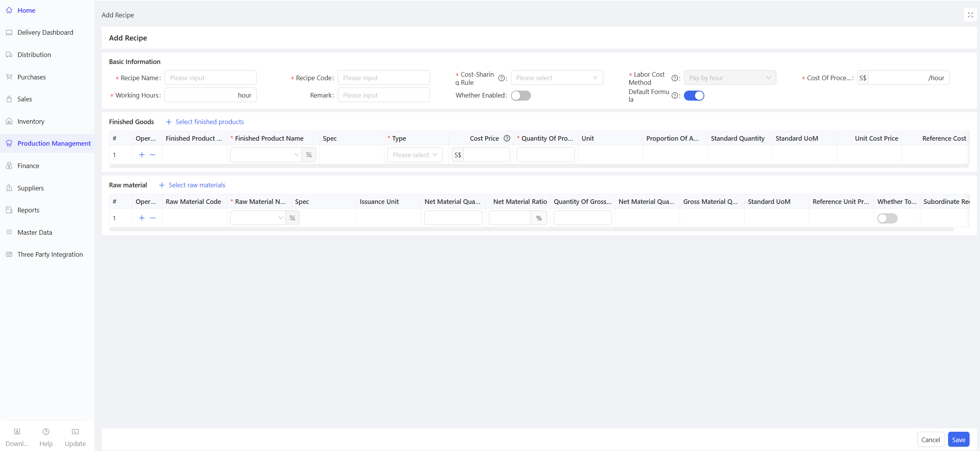Screen dimensions: 980x451
Task: Click the Download icon in bottom bar
Action: pyautogui.click(x=17, y=432)
